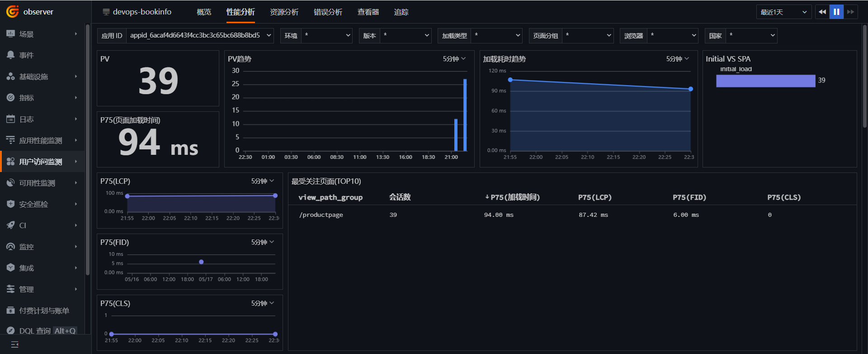Image resolution: width=868 pixels, height=354 pixels.
Task: Step the time range forward
Action: point(850,12)
